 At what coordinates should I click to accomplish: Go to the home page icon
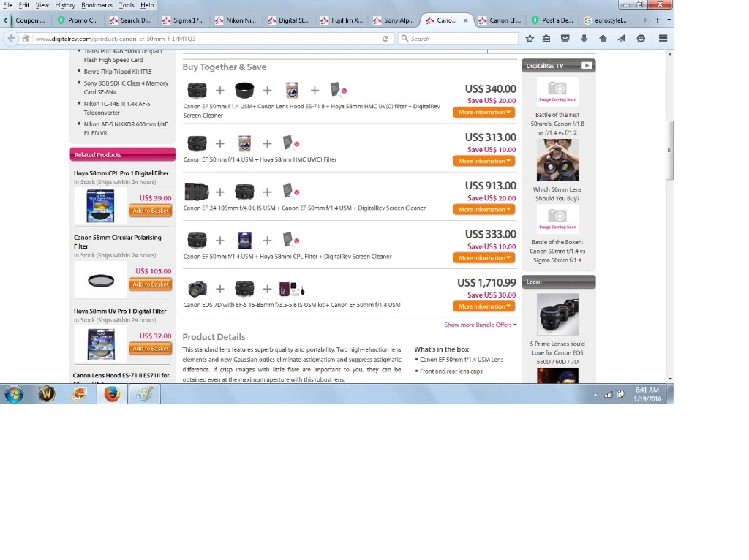pos(603,39)
